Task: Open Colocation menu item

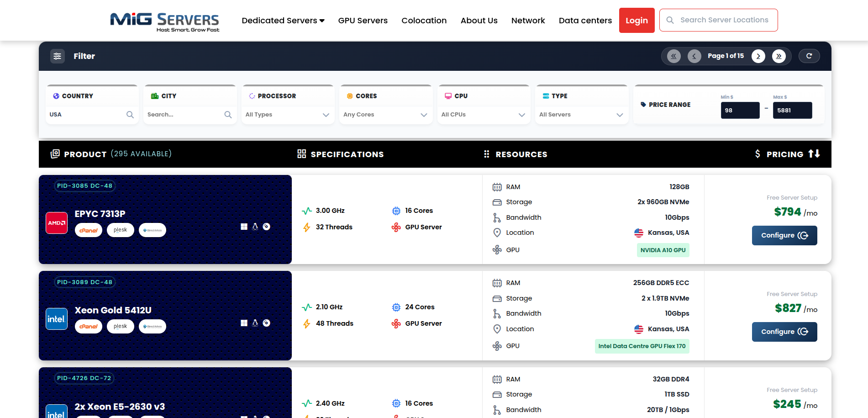Action: point(424,21)
